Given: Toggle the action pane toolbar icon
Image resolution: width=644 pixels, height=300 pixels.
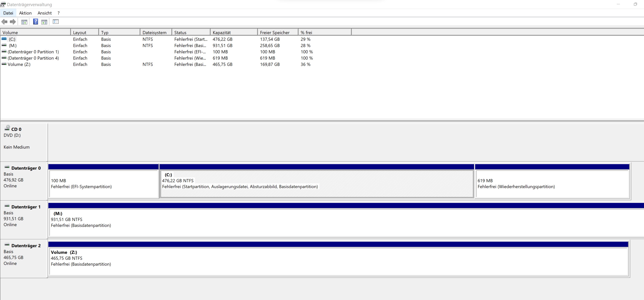Looking at the screenshot, I should tap(44, 22).
